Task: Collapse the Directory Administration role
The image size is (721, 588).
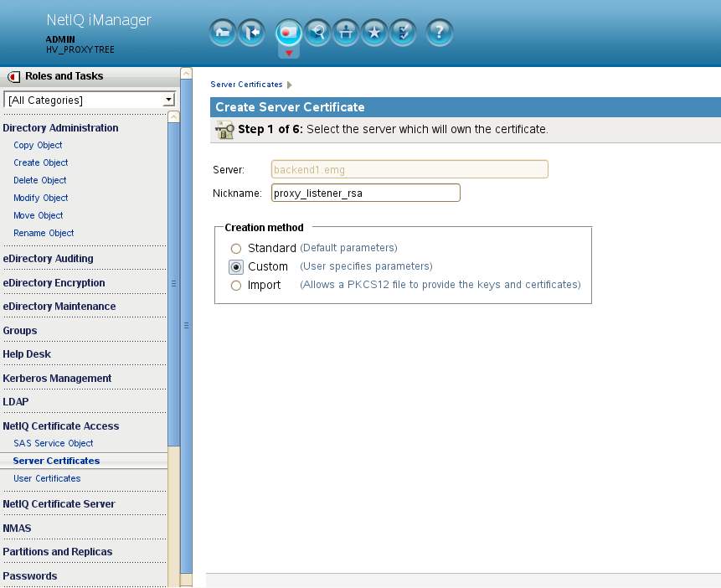Action: pyautogui.click(x=60, y=128)
